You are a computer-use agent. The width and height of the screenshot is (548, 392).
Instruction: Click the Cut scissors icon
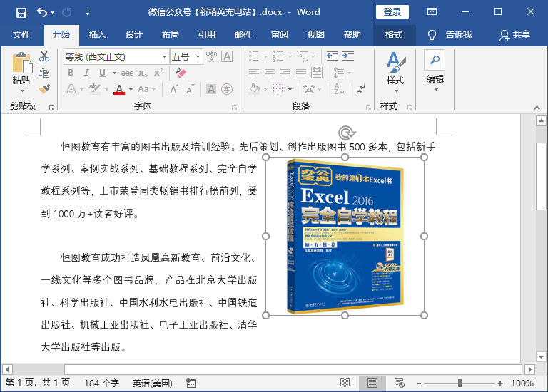coord(44,56)
